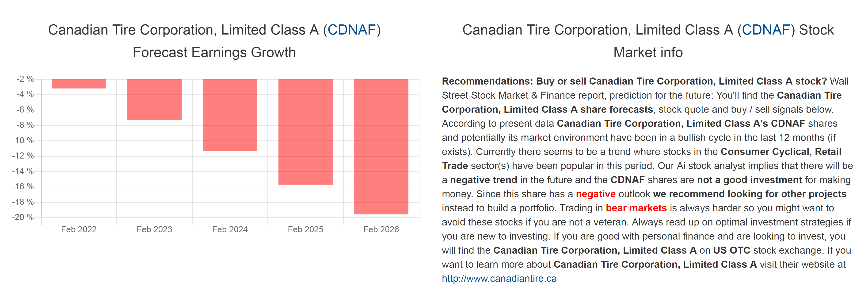Select the Feb 2026 earnings bar
868x287 pixels.
pos(381,147)
